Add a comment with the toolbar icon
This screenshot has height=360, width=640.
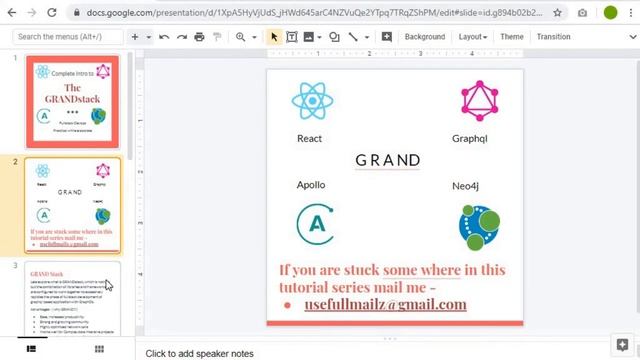pos(387,37)
